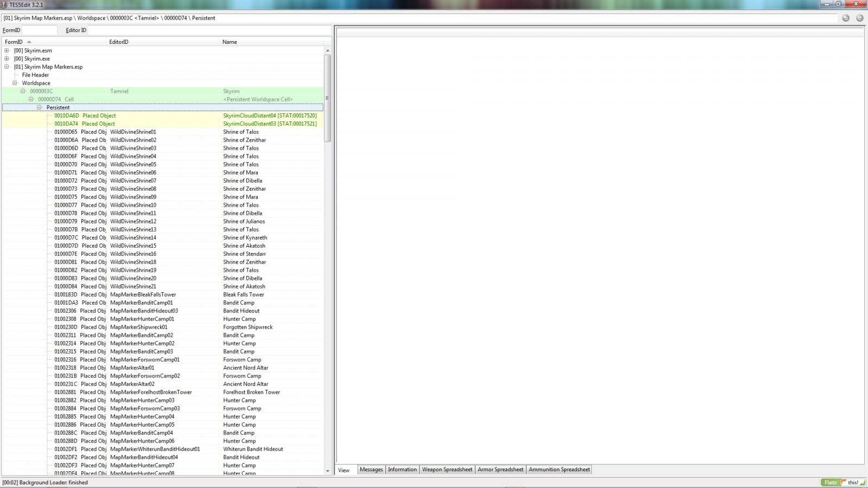The image size is (868, 488).
Task: Select the MapMarkerBanditHideout03 row
Action: [x=163, y=311]
